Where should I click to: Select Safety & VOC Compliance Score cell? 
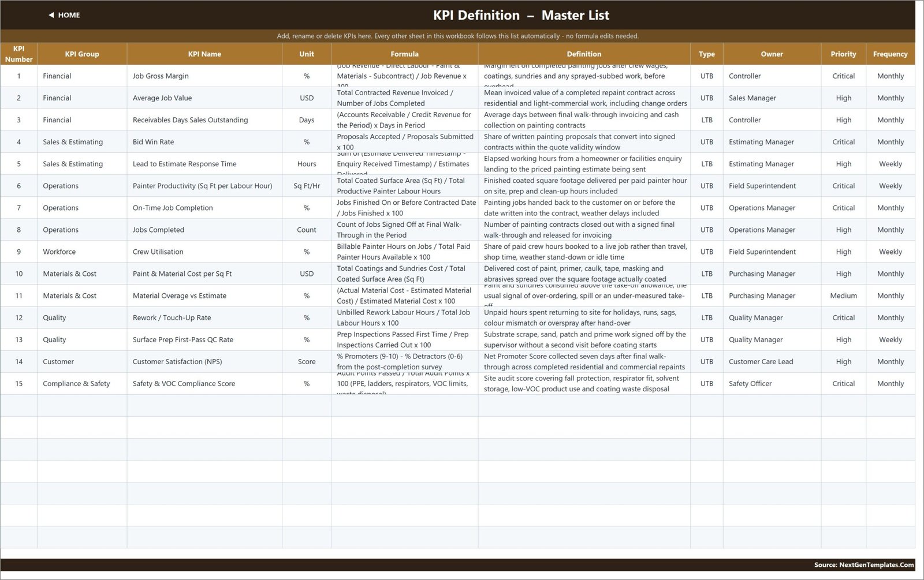click(x=204, y=383)
